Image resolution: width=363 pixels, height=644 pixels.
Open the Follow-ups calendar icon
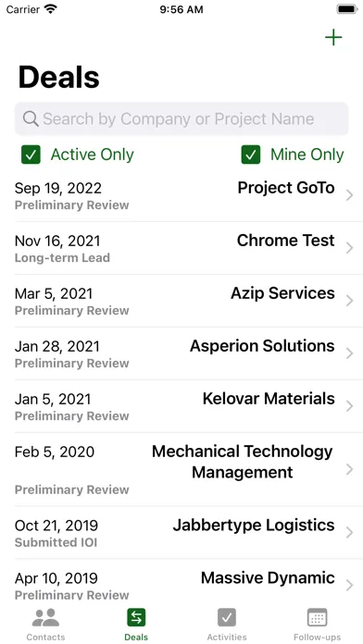pos(317,617)
